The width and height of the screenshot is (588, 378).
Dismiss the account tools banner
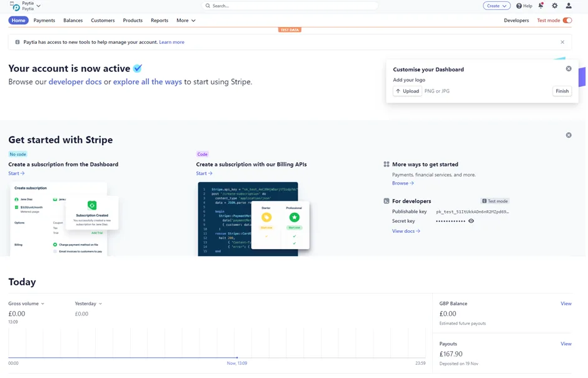pos(562,42)
